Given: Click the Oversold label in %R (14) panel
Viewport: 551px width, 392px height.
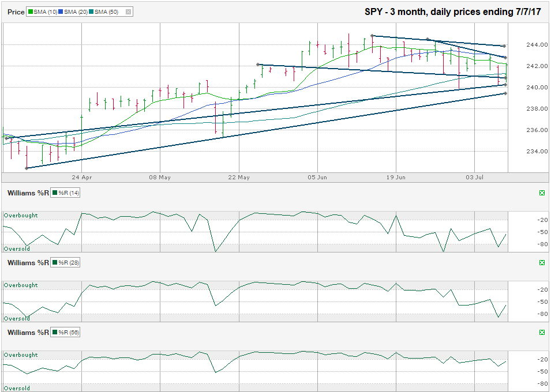Looking at the screenshot, I should [x=17, y=248].
